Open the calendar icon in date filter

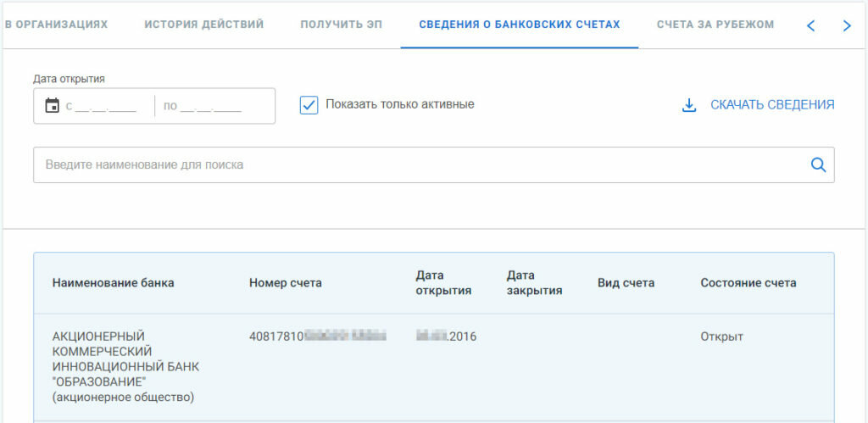click(x=52, y=106)
